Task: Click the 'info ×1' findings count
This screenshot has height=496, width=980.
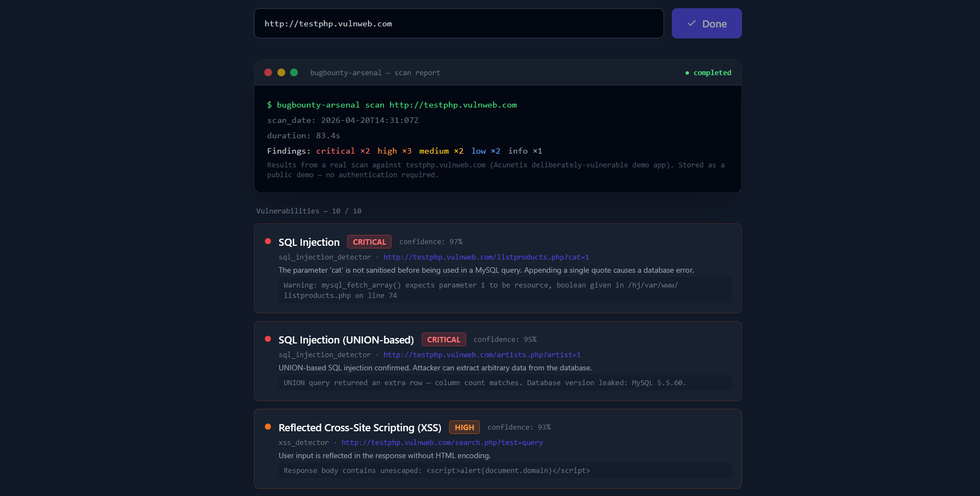Action: tap(525, 151)
